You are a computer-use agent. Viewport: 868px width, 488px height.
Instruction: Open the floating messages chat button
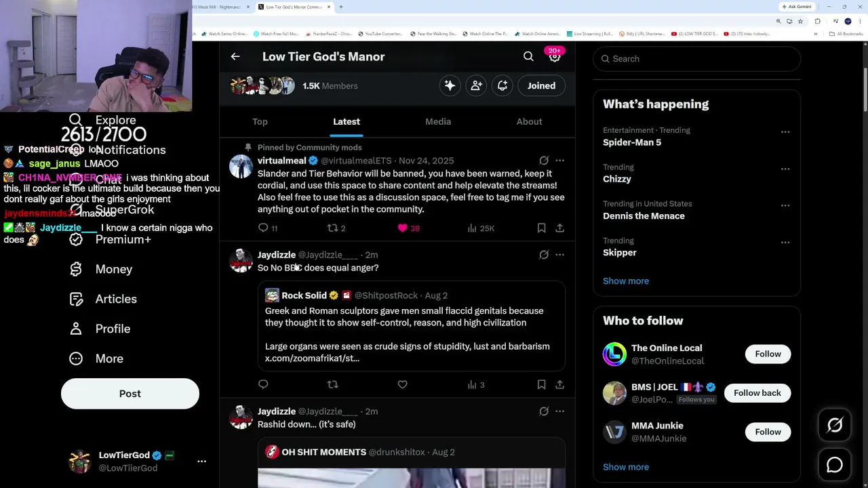835,465
